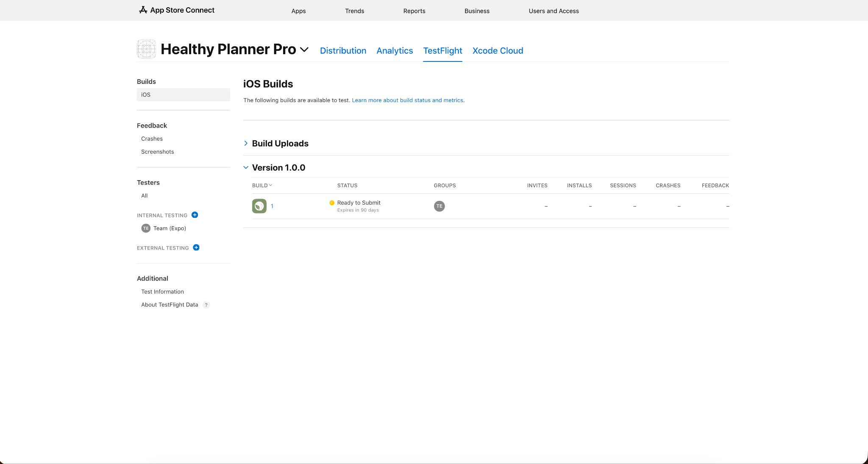Click the Healthy Planner Pro app title
Viewport: 868px width, 464px height.
228,49
